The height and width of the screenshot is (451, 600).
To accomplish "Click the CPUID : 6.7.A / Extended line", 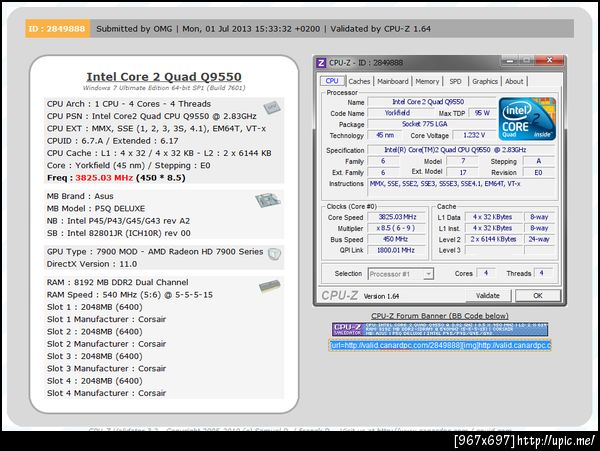I will (x=112, y=141).
